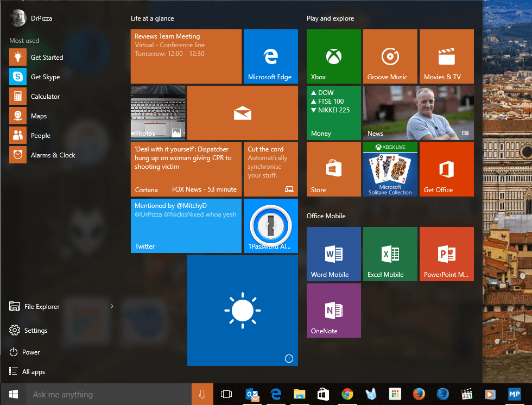Open Microsoft Solitaire Collection tile
The width and height of the screenshot is (532, 405).
click(390, 169)
